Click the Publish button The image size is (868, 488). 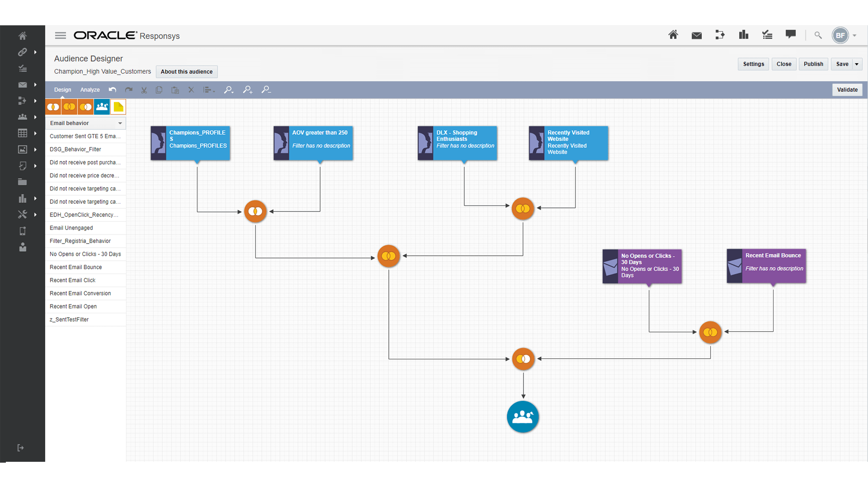(x=813, y=64)
